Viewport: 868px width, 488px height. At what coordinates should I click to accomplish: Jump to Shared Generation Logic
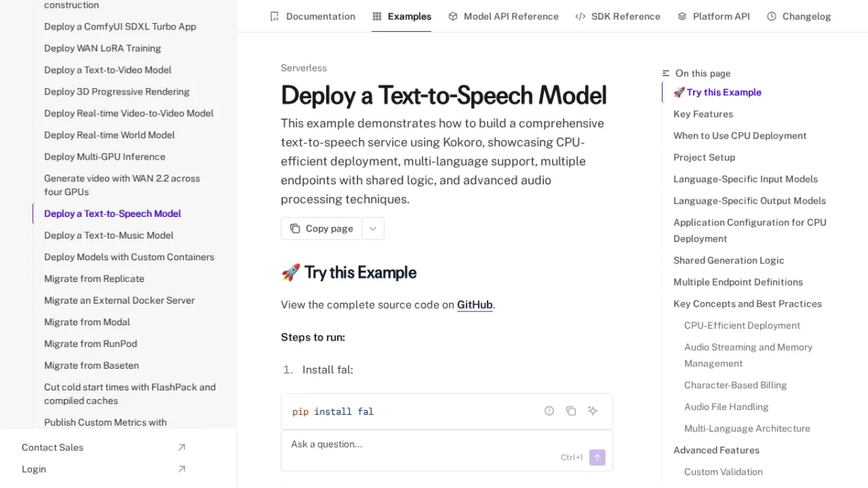(728, 260)
